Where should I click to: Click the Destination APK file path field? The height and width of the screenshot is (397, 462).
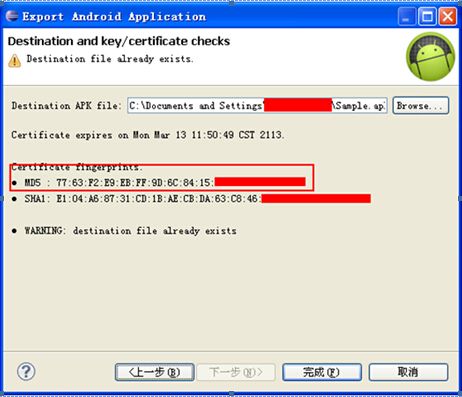[x=257, y=106]
